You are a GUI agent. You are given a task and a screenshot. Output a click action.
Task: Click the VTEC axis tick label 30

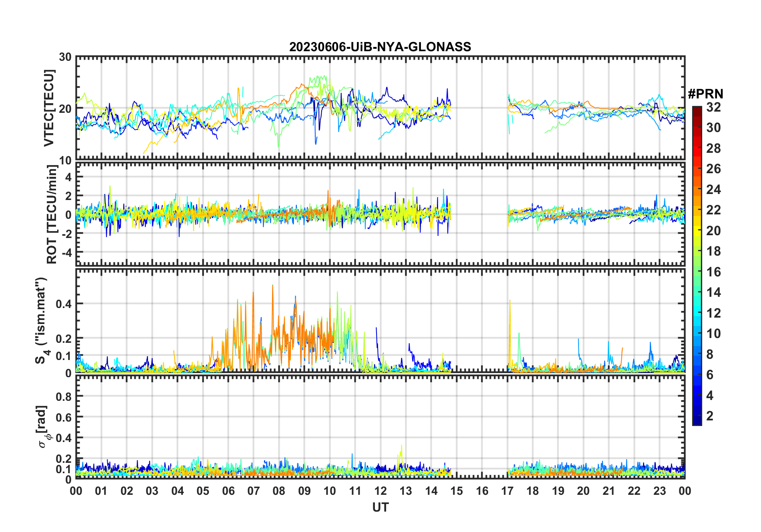pyautogui.click(x=65, y=57)
